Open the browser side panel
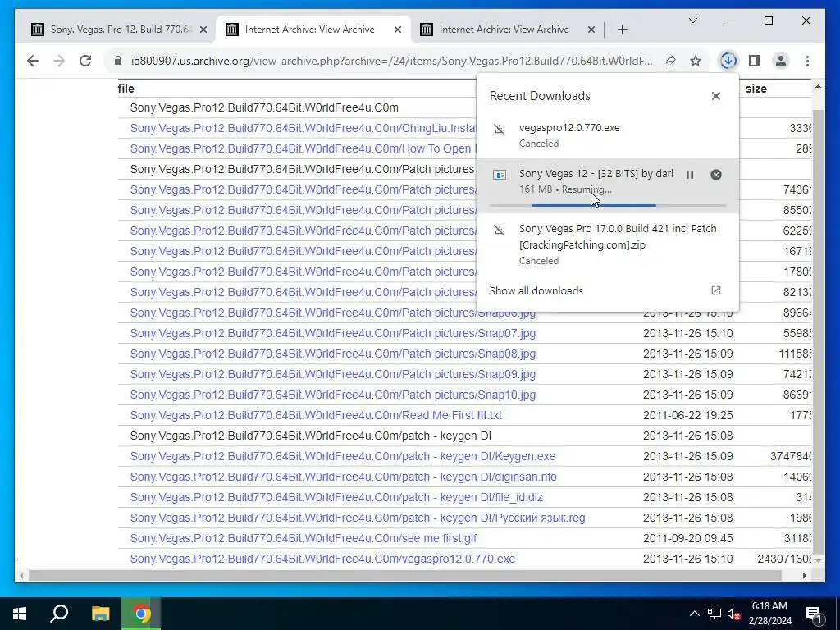Viewport: 840px width, 630px height. (755, 61)
